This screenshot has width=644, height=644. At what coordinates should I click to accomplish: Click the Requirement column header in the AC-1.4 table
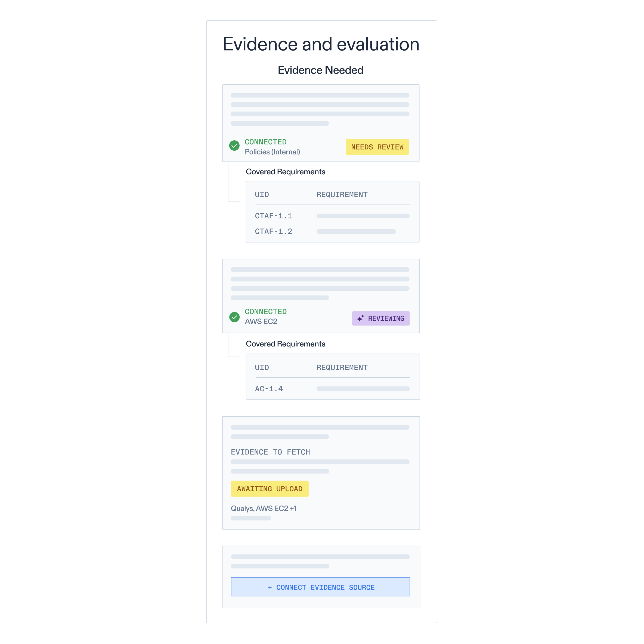342,368
